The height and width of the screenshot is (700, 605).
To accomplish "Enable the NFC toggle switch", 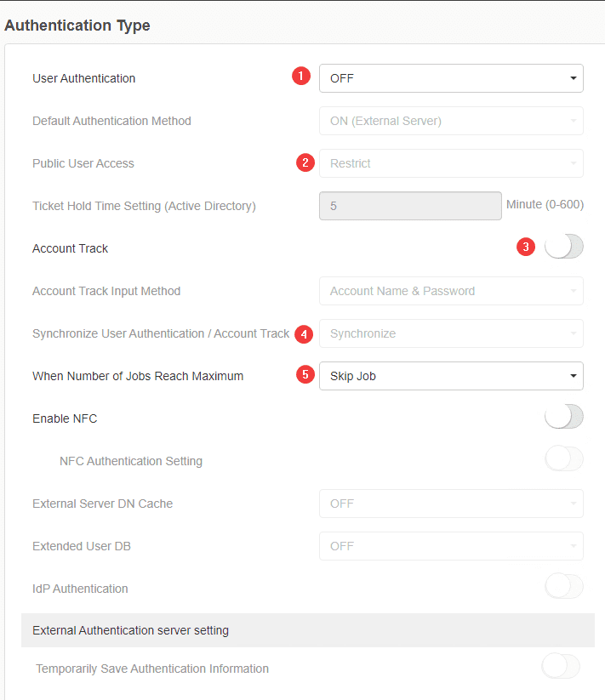I will point(563,417).
